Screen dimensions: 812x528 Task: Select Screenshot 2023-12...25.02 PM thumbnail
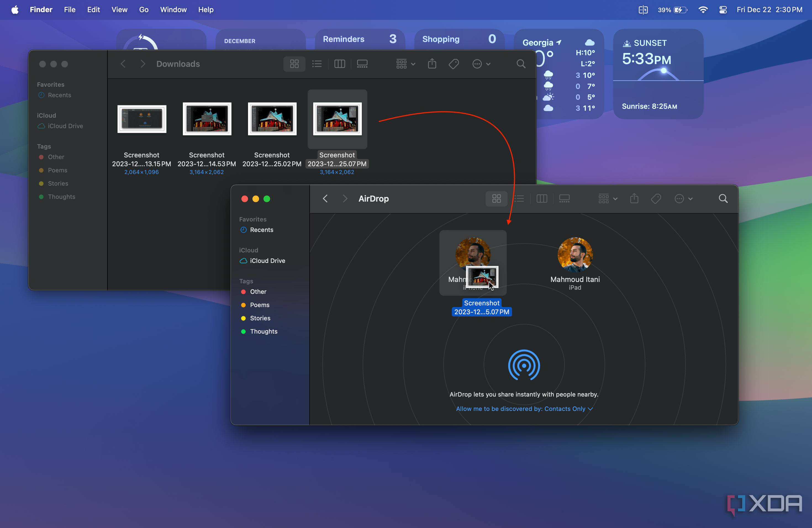pos(272,119)
